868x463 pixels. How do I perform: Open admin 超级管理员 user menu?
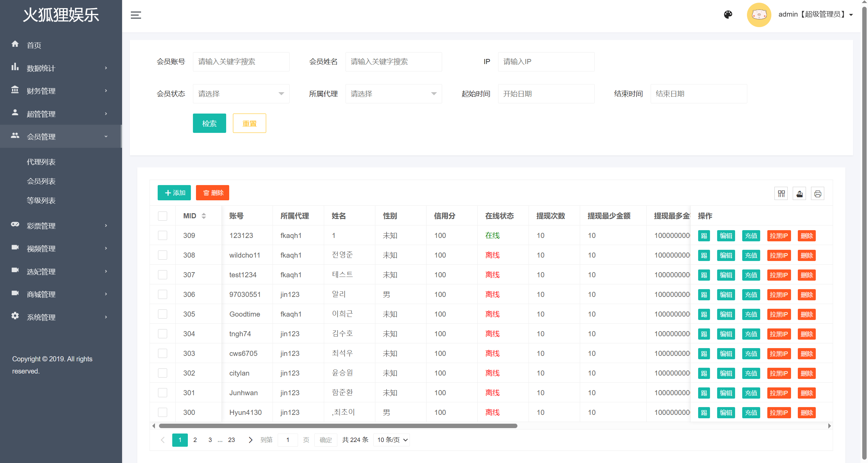(x=815, y=15)
